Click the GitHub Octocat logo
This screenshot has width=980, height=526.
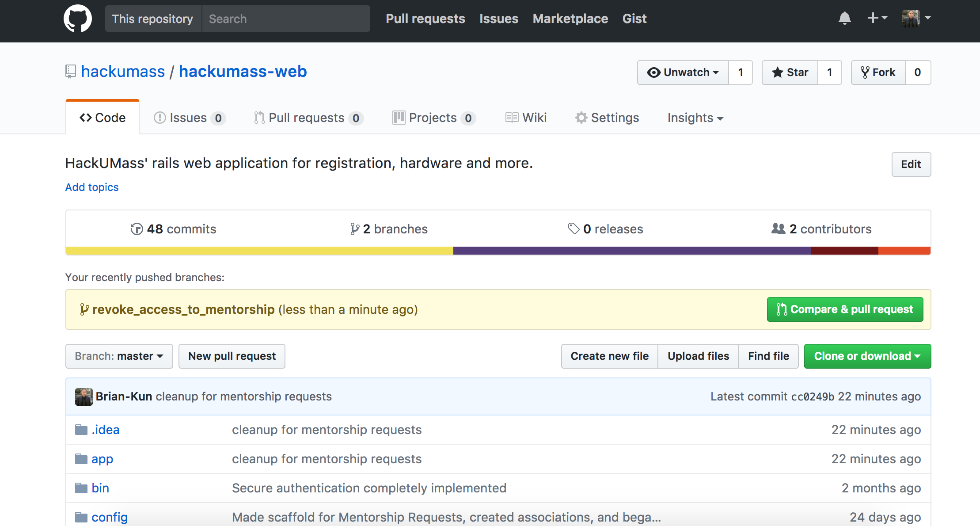(78, 19)
